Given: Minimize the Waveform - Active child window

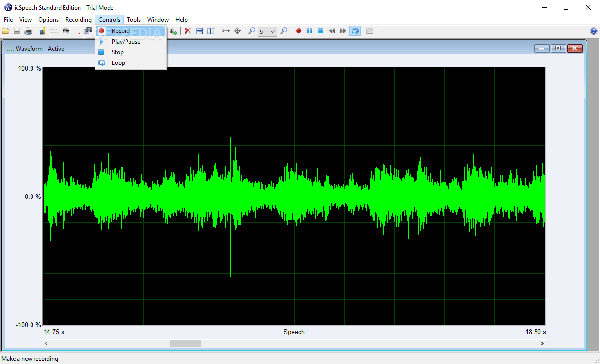Looking at the screenshot, I should tap(542, 48).
